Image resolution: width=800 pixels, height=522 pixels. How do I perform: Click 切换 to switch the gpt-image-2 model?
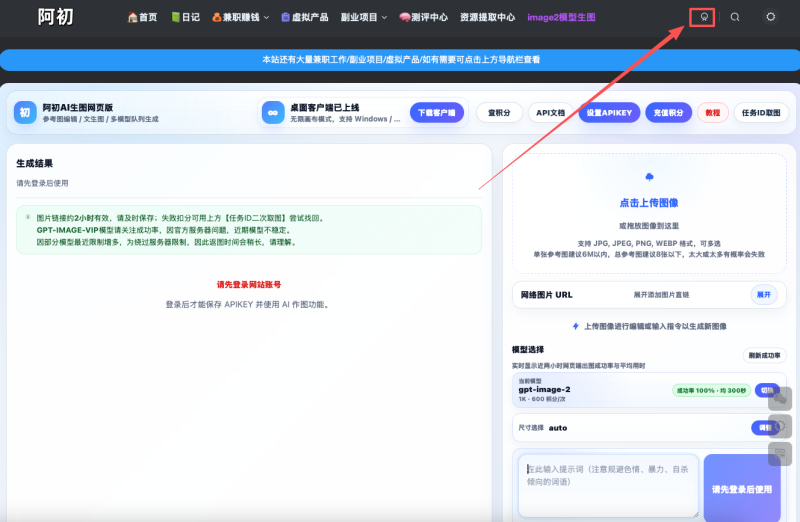(x=767, y=390)
